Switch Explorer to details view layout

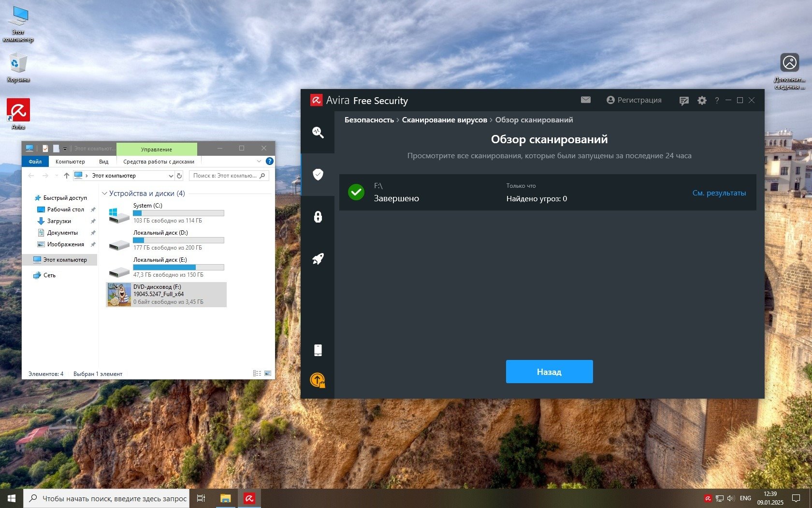coord(257,374)
